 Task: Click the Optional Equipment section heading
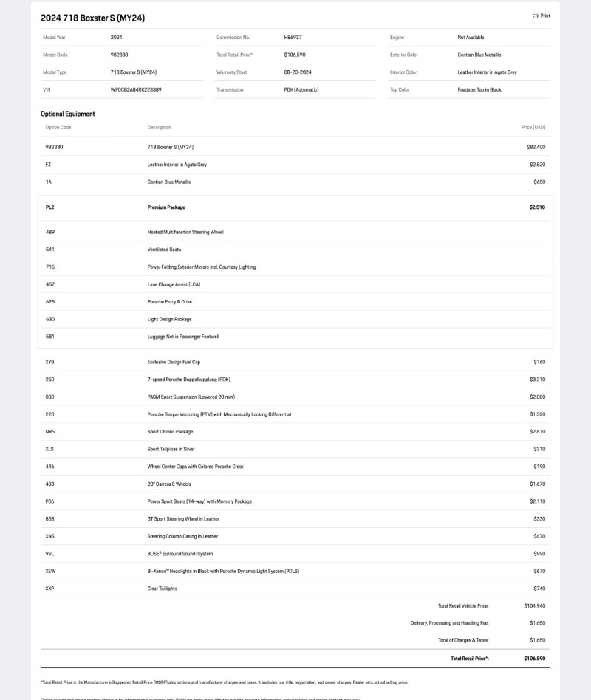pyautogui.click(x=68, y=114)
